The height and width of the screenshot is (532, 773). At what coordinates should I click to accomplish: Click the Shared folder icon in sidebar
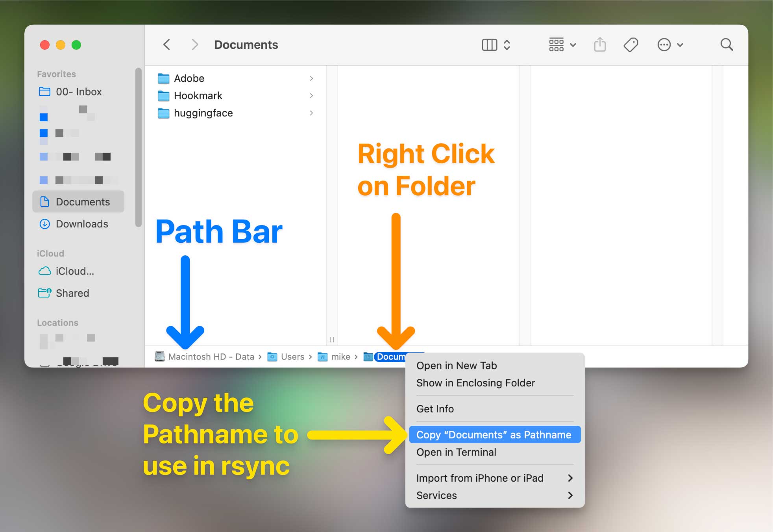(44, 293)
